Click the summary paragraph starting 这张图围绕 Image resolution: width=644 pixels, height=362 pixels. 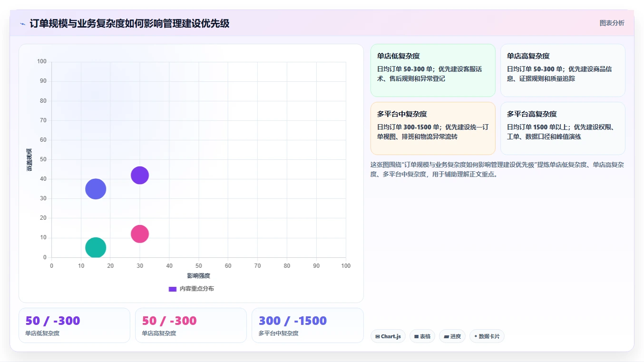(497, 169)
